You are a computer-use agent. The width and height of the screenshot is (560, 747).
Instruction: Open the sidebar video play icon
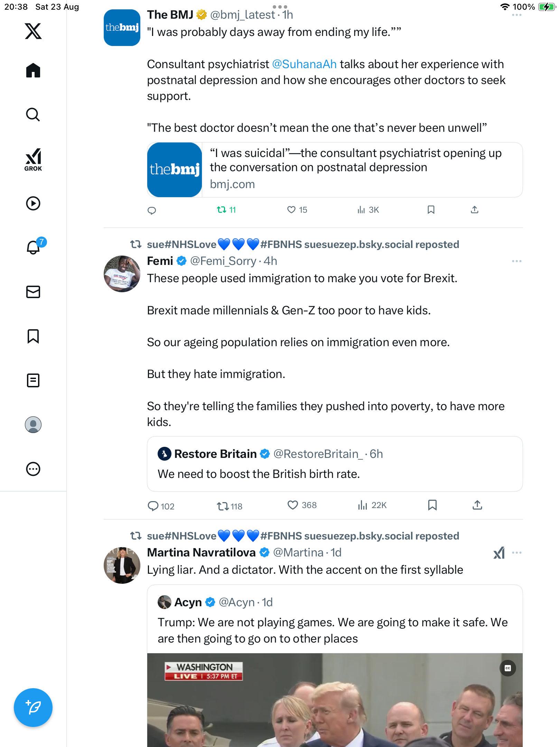click(33, 203)
